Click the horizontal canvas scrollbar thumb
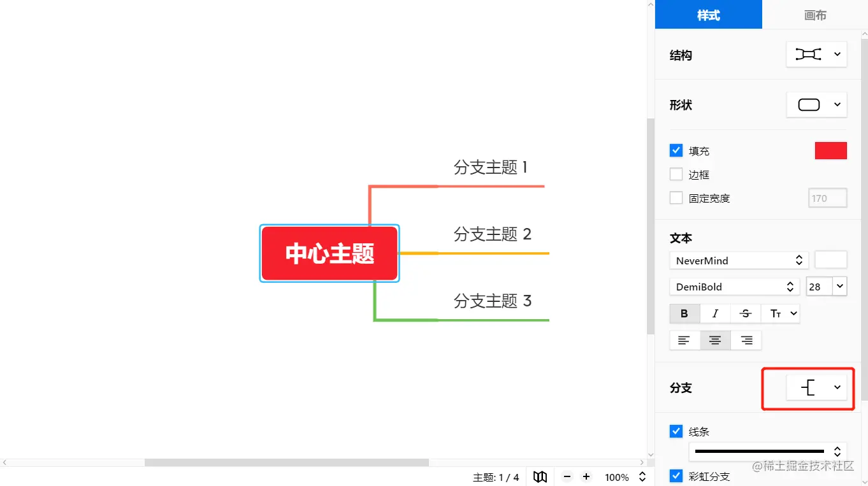Image resolution: width=868 pixels, height=486 pixels. tap(287, 462)
